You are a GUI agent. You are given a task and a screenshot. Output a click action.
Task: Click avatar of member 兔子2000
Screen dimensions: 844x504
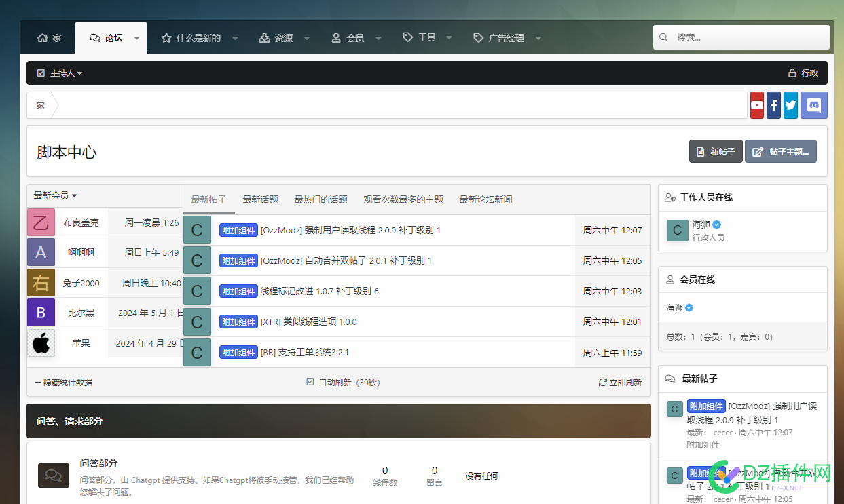click(x=41, y=283)
